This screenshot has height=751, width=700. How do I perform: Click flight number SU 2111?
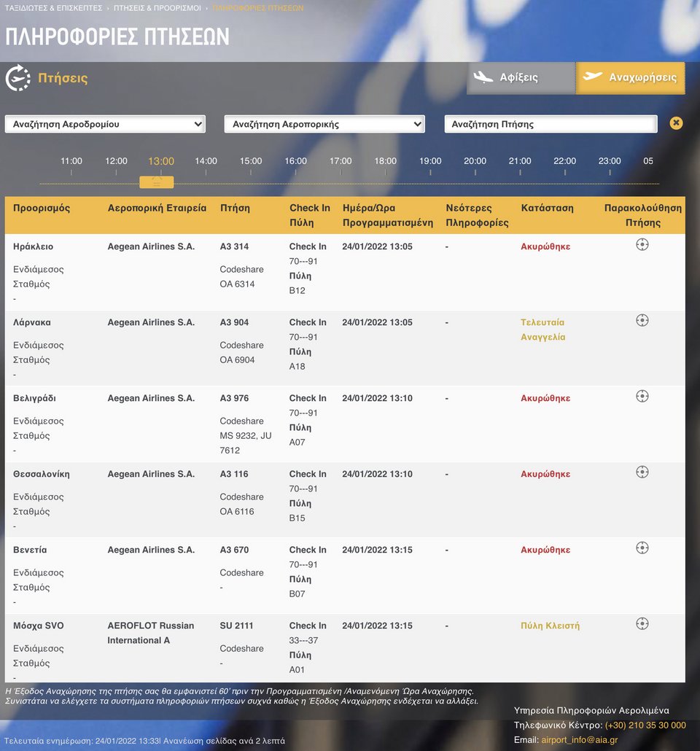[237, 626]
